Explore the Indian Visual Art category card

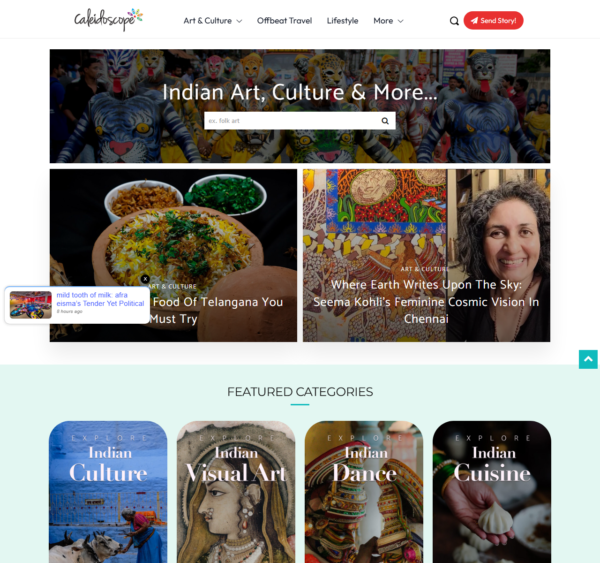coord(236,492)
